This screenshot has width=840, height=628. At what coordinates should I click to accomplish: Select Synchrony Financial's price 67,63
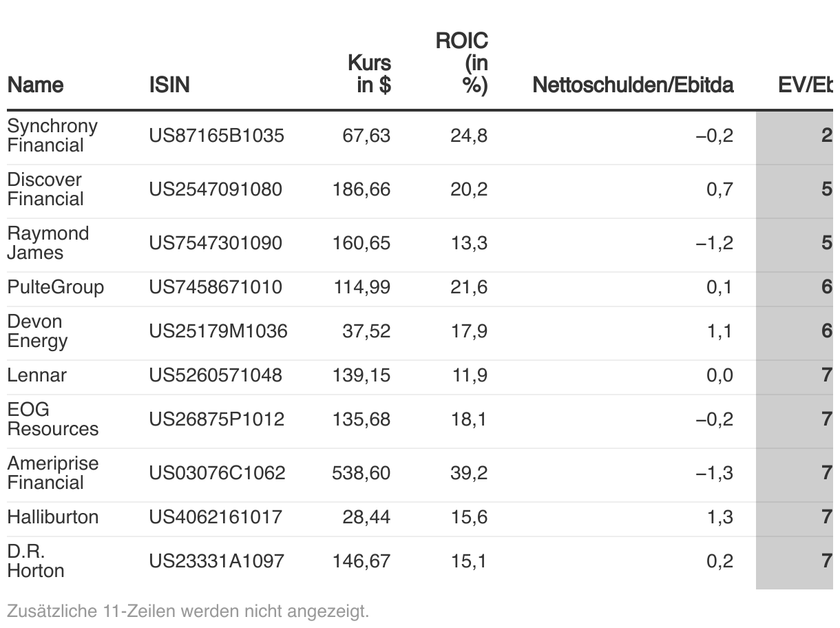[x=366, y=136]
